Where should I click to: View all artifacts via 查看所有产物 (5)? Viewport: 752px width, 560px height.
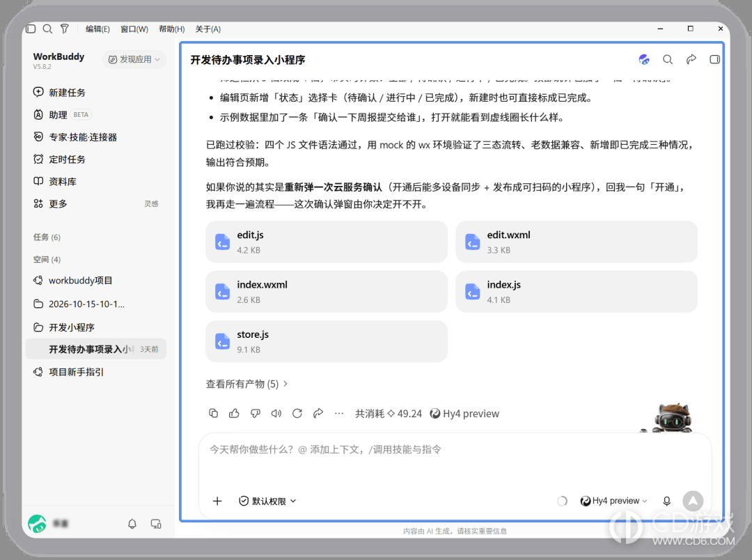coord(247,384)
